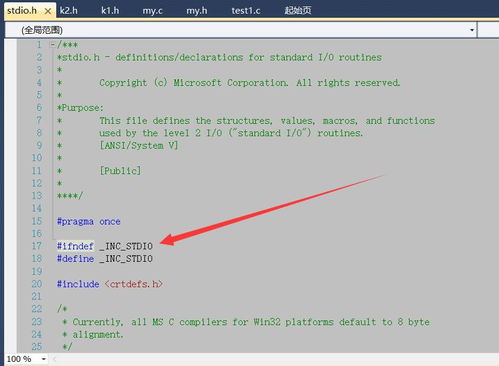The height and width of the screenshot is (366, 499).
Task: Click the #ifndef keyword on line 17
Action: (x=75, y=246)
